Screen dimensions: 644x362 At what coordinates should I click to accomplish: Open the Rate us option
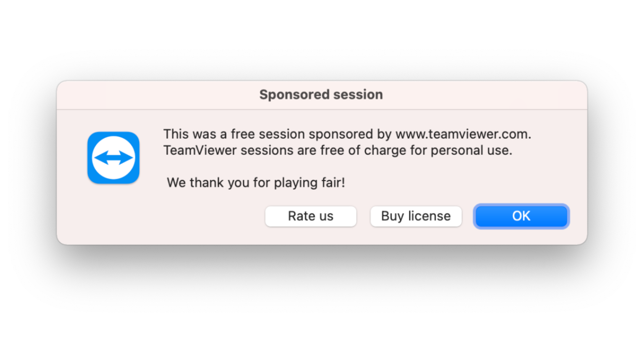click(311, 216)
